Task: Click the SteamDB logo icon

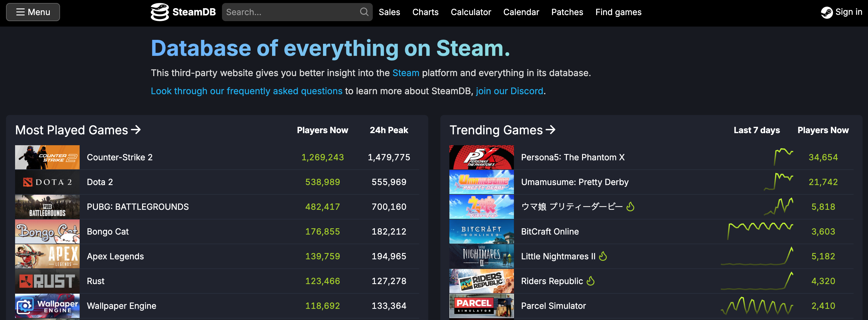Action: coord(160,12)
